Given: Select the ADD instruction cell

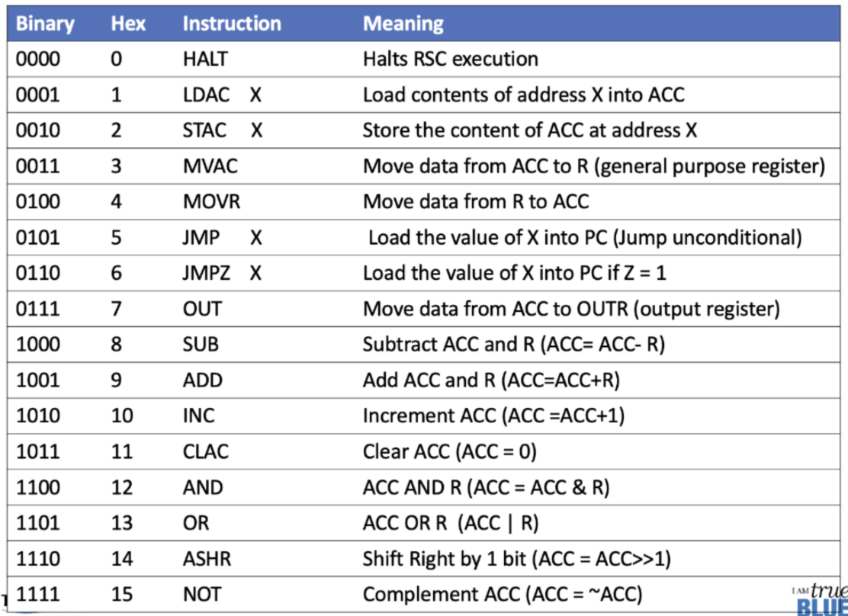Looking at the screenshot, I should (202, 380).
